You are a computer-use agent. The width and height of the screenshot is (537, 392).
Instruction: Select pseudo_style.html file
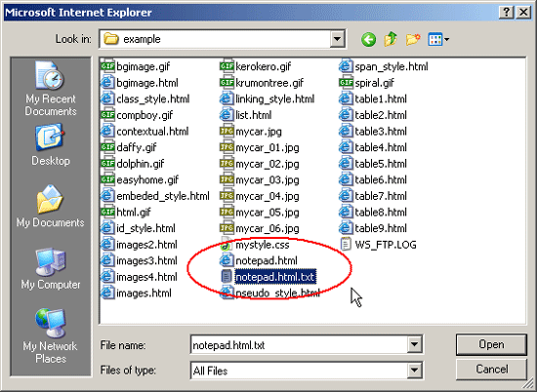270,294
